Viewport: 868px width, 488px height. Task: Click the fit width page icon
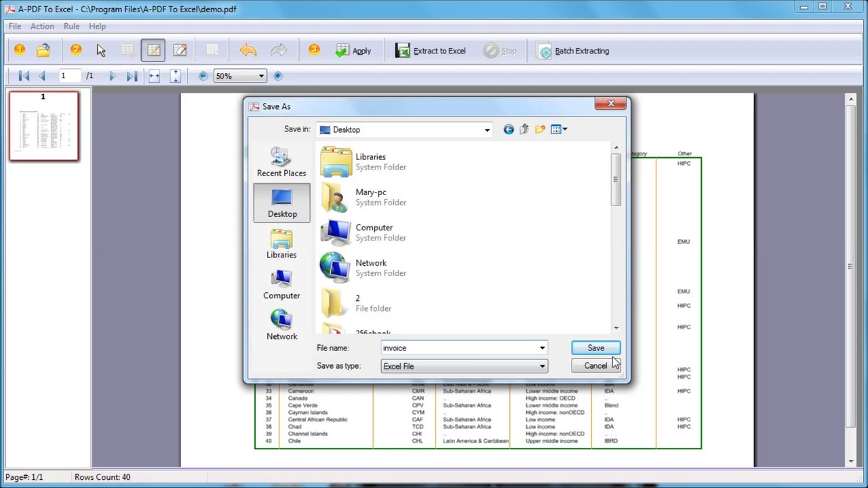[155, 76]
